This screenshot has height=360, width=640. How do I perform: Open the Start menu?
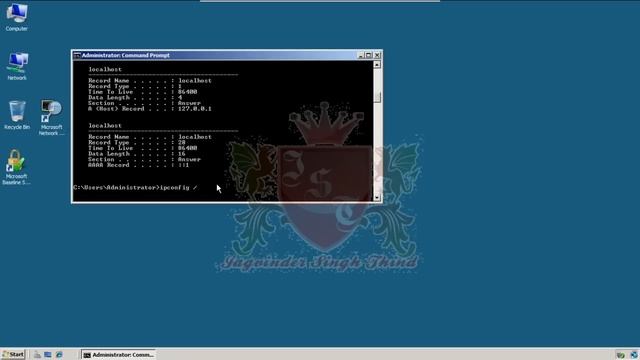[x=13, y=354]
